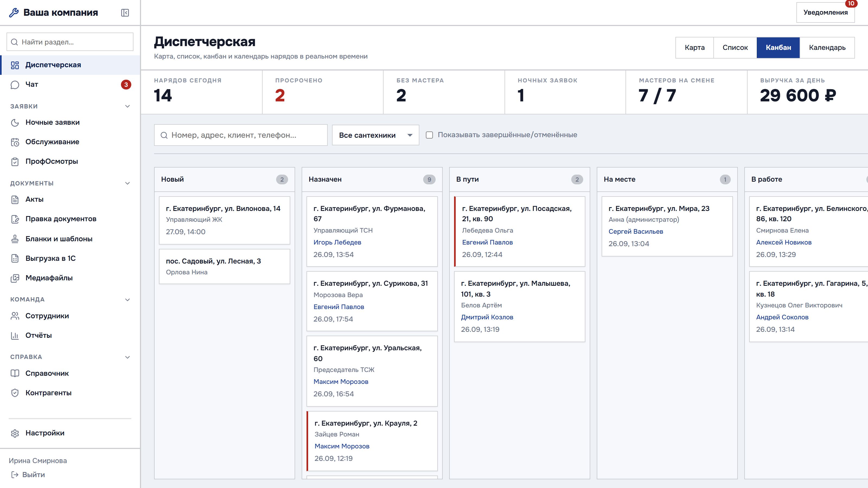Open the пос. Садовый, ул. Лесная card
The height and width of the screenshot is (488, 868).
pyautogui.click(x=224, y=267)
